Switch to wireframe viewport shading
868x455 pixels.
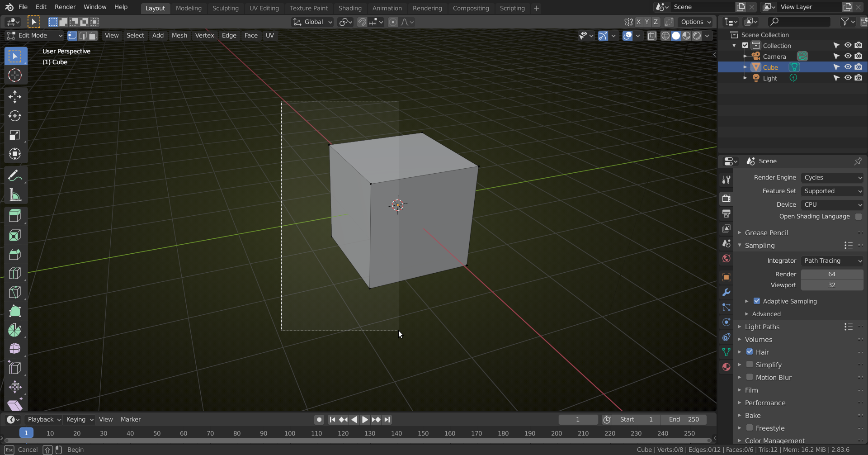click(x=665, y=36)
